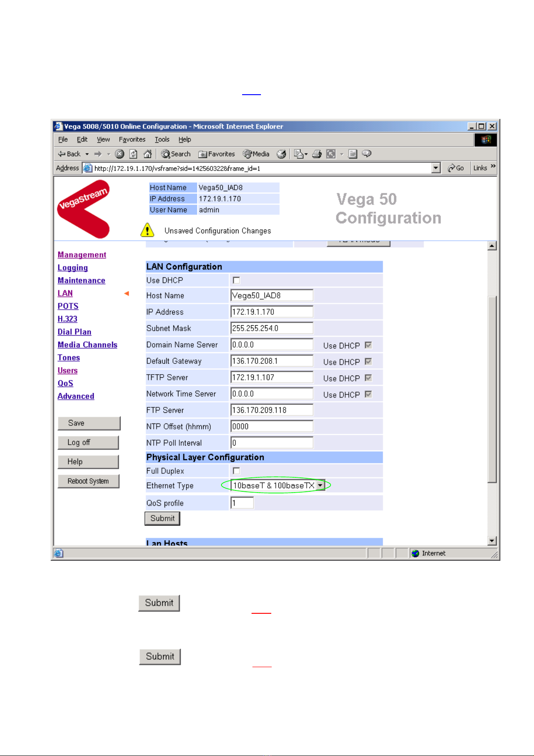The height and width of the screenshot is (756, 534).
Task: Open the Advanced link
Action: point(76,396)
